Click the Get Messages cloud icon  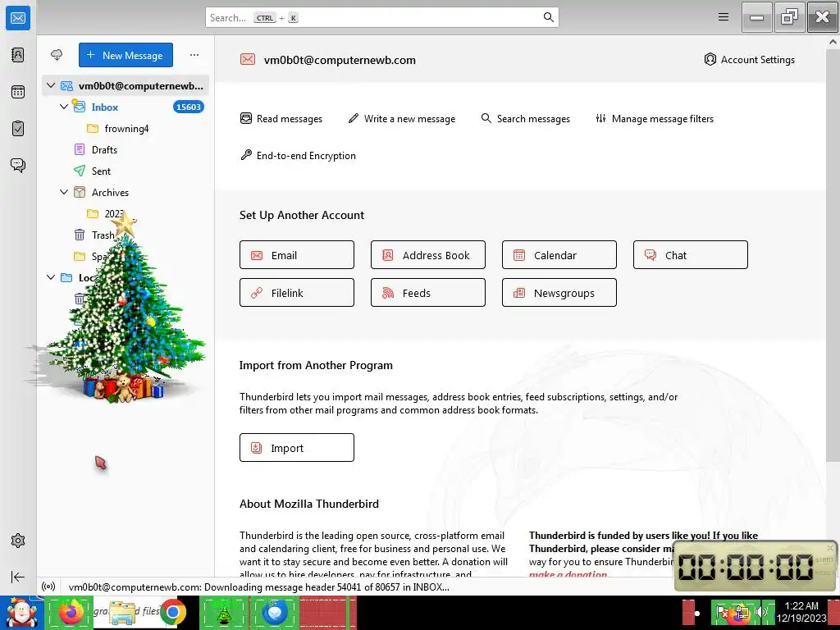57,55
